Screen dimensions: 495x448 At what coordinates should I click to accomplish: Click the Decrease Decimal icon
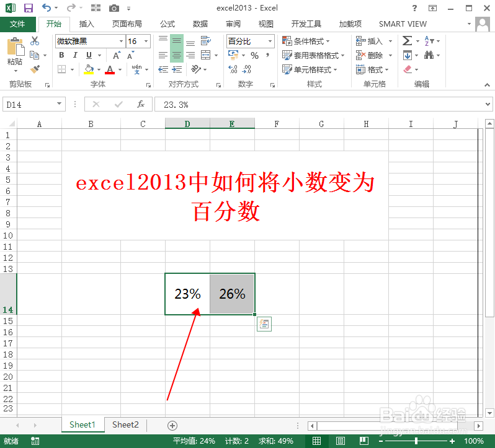(x=246, y=69)
